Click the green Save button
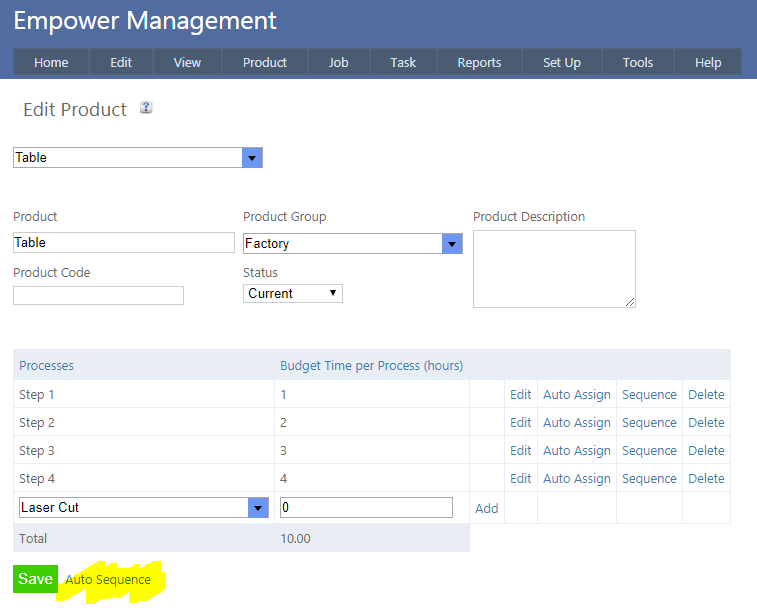The width and height of the screenshot is (757, 616). [35, 579]
